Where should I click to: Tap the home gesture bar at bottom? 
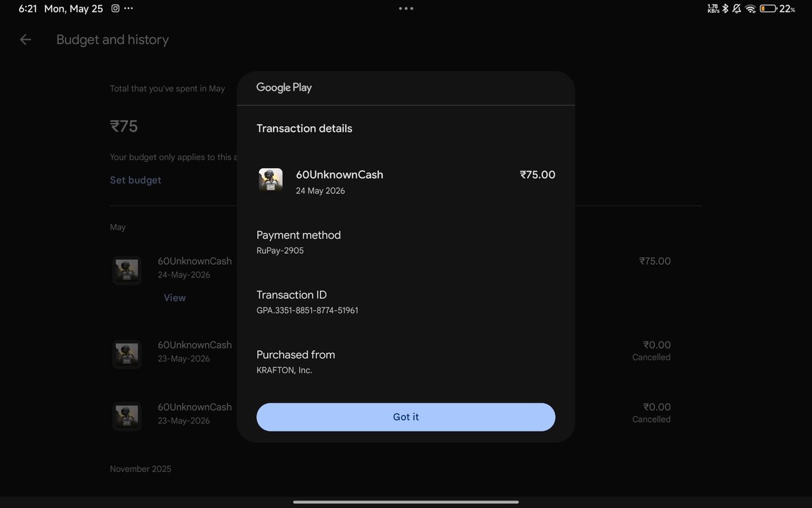pyautogui.click(x=406, y=502)
